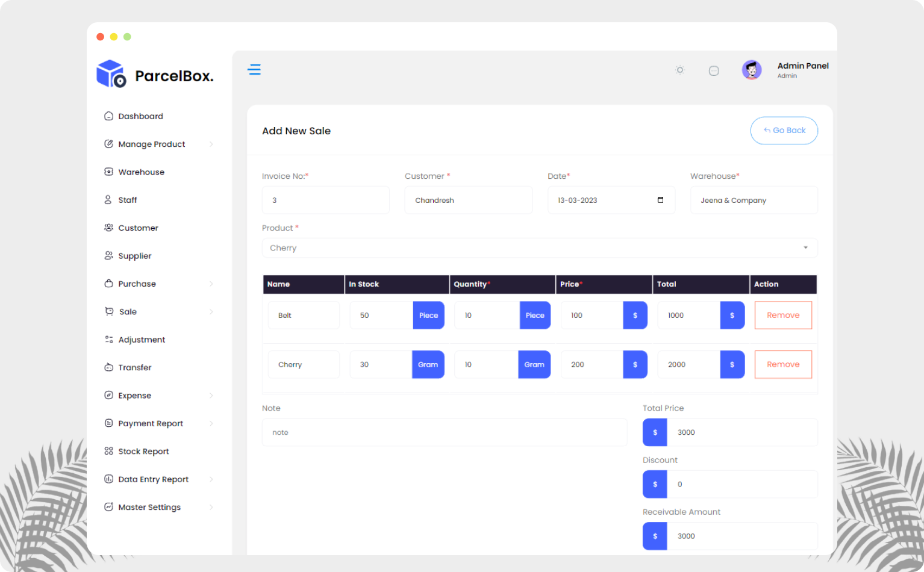Click the theme toggle icon in the header
924x572 pixels.
[679, 70]
